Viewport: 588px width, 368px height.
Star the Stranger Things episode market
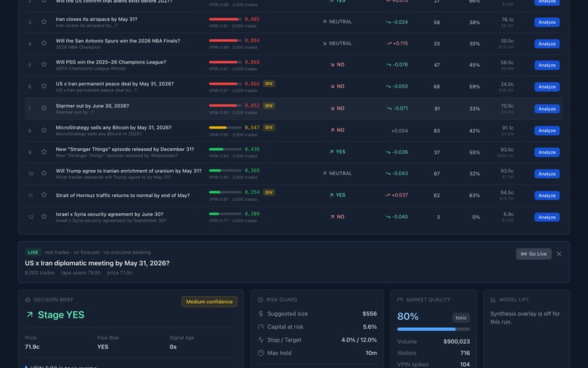pos(45,152)
